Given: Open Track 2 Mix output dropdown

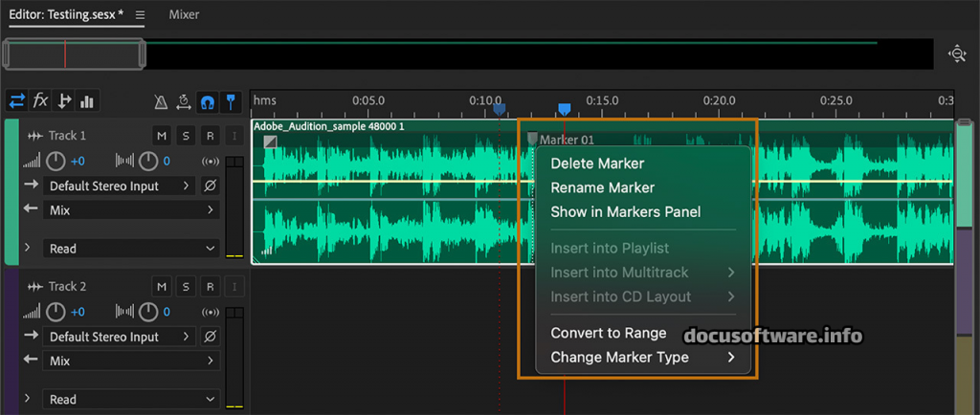Looking at the screenshot, I should [132, 361].
